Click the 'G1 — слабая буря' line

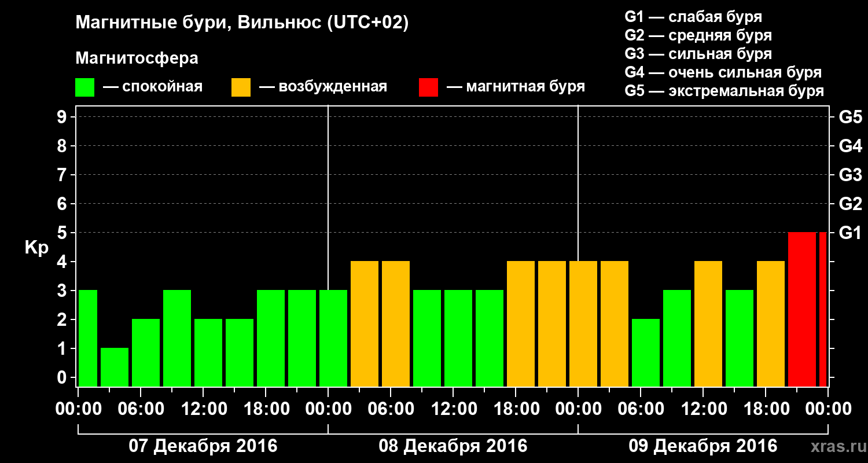coord(693,17)
